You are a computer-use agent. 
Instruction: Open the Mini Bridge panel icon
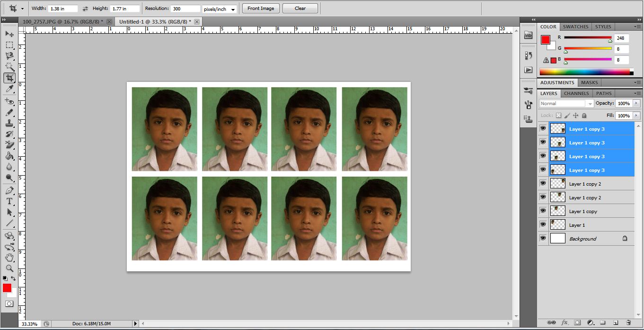[x=529, y=36]
